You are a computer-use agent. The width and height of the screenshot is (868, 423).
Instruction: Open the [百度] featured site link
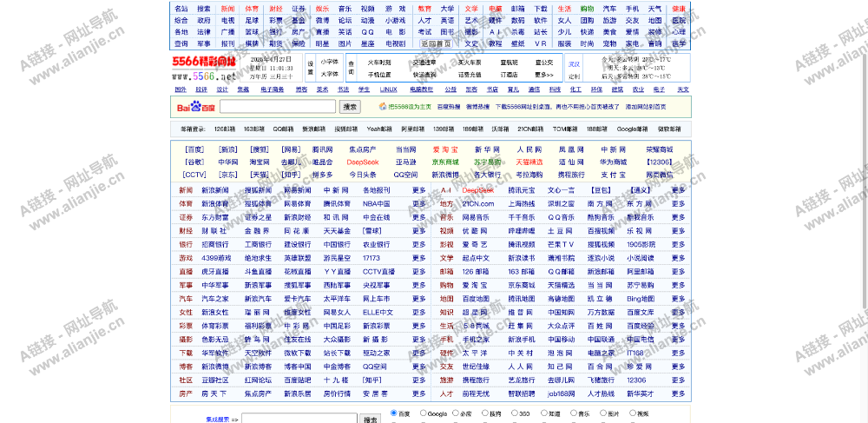(194, 149)
